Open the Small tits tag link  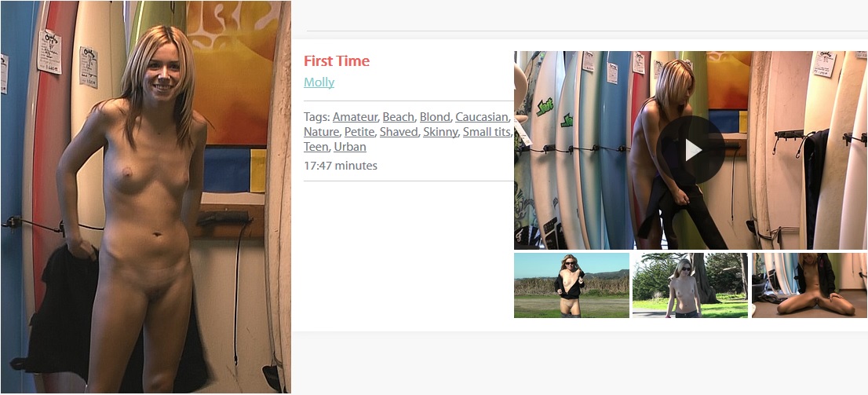486,132
